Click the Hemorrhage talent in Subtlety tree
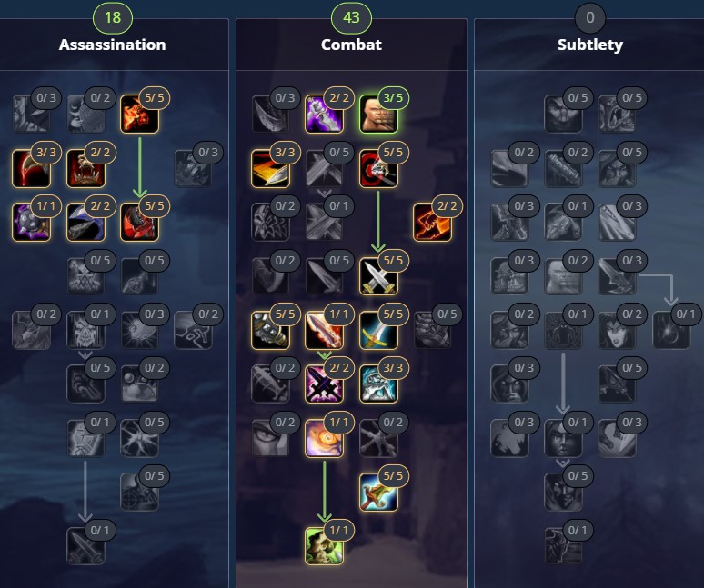 (x=671, y=330)
